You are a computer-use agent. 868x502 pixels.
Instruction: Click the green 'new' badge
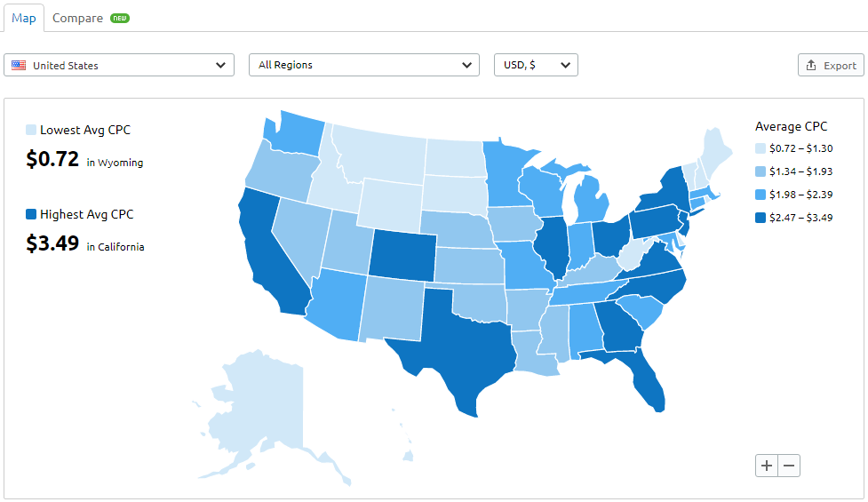(x=120, y=18)
